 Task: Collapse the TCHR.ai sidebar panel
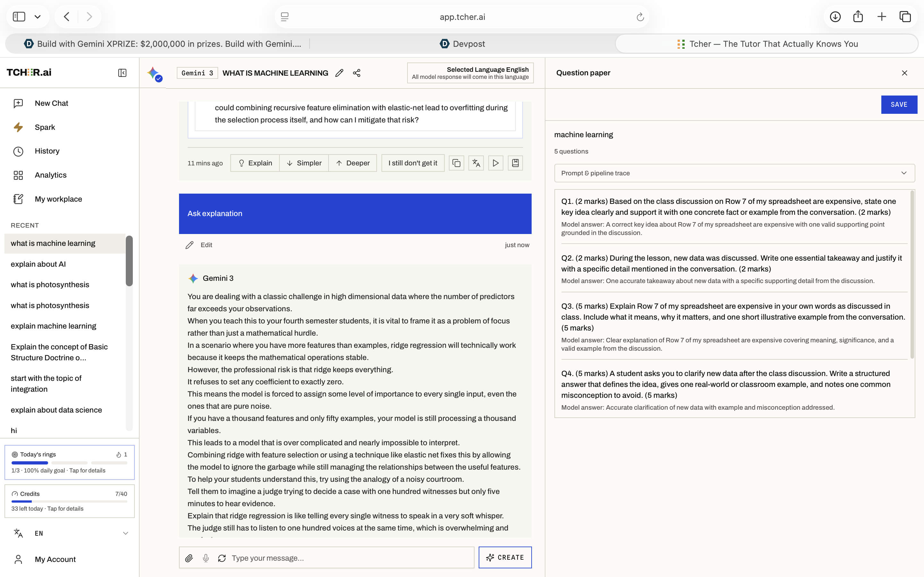coord(122,73)
